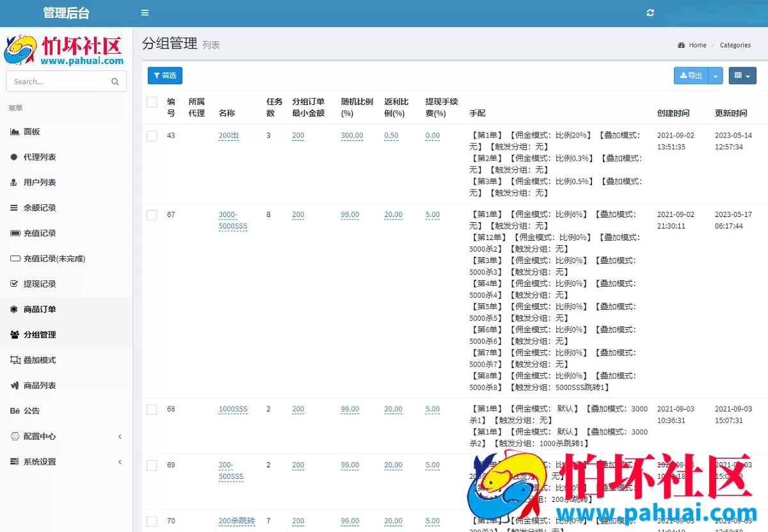This screenshot has width=768, height=532.
Task: Open the column selector grid dropdown
Action: click(742, 76)
